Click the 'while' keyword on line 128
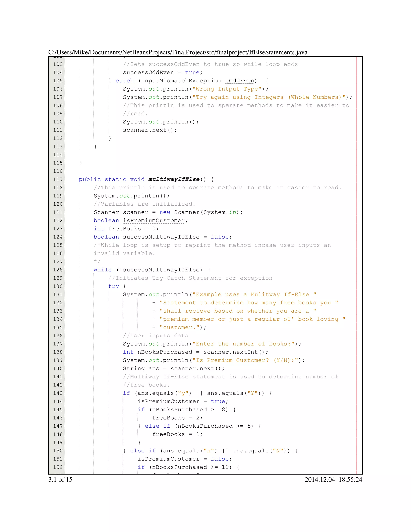Screen dimensions: 411x532 coord(103,270)
